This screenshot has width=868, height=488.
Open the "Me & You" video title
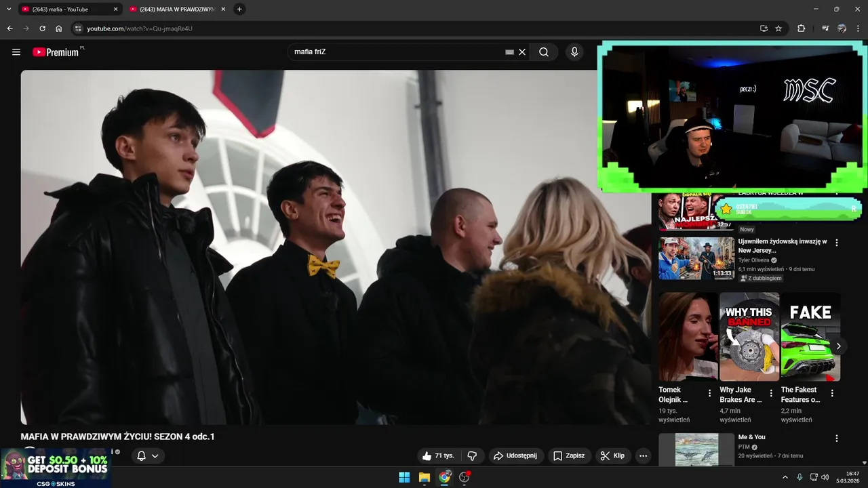pyautogui.click(x=751, y=437)
